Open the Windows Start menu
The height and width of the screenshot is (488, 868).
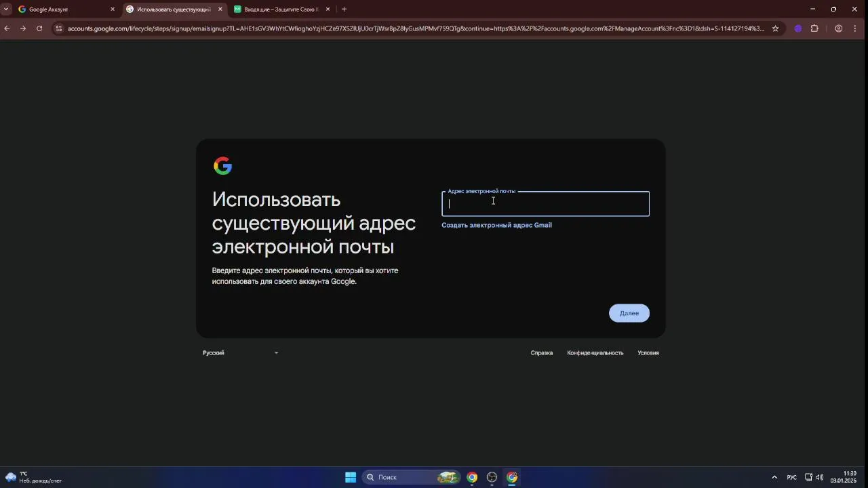pyautogui.click(x=351, y=477)
